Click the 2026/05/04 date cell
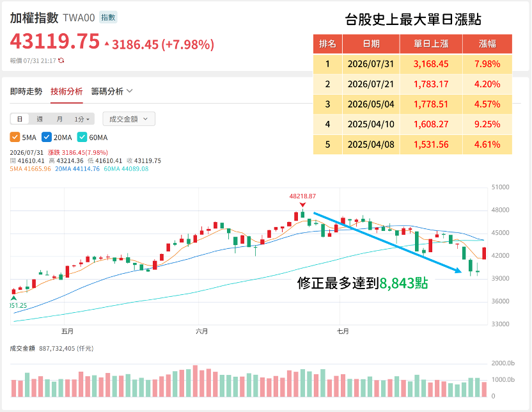 point(371,104)
